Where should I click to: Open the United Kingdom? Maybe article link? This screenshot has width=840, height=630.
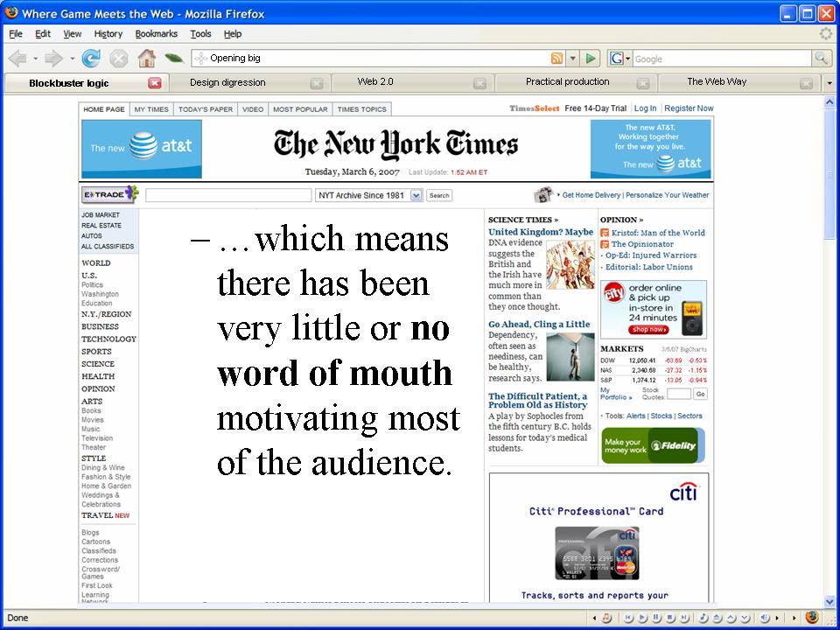coord(541,232)
